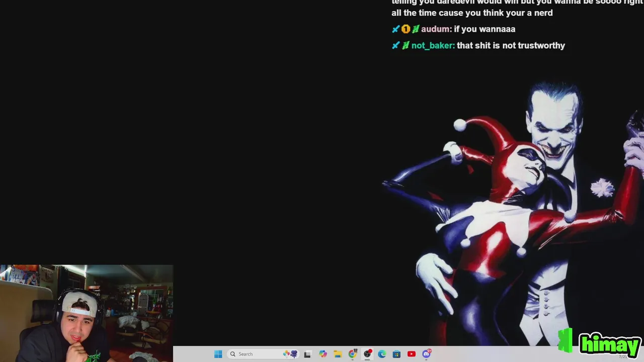The image size is (644, 362).
Task: Open Discord from the taskbar
Action: pyautogui.click(x=427, y=354)
